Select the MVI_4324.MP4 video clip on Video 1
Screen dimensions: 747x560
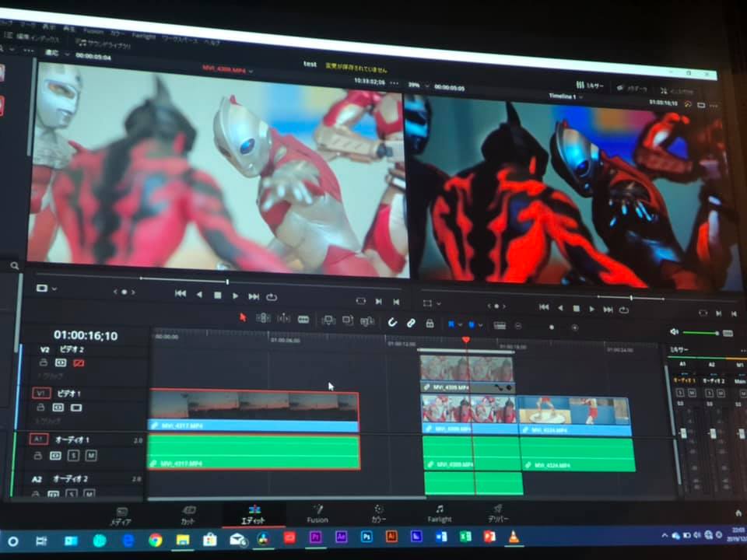[575, 416]
